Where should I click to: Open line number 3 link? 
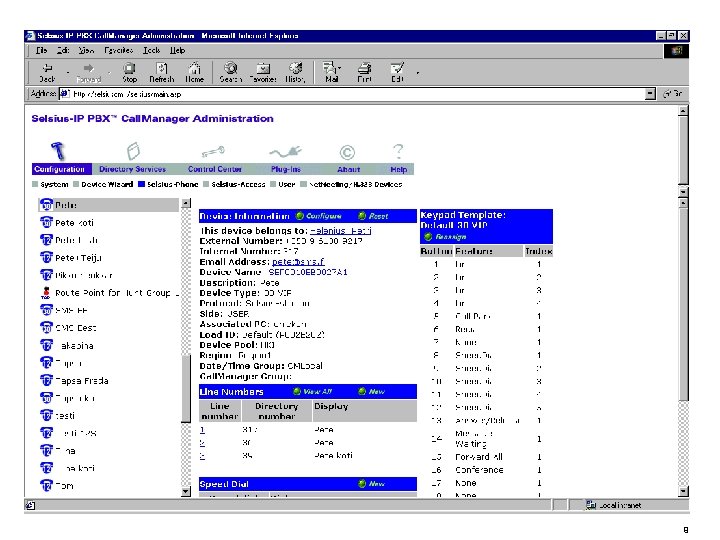click(x=202, y=456)
